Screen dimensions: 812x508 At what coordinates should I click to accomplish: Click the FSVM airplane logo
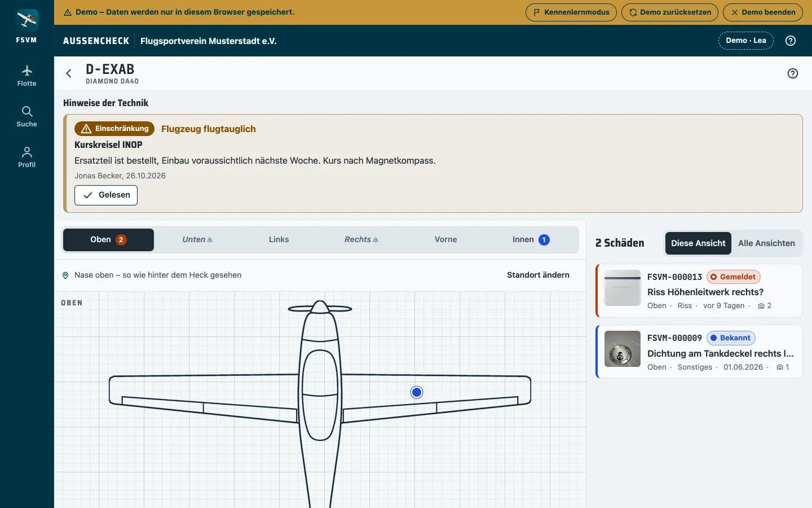click(x=27, y=20)
